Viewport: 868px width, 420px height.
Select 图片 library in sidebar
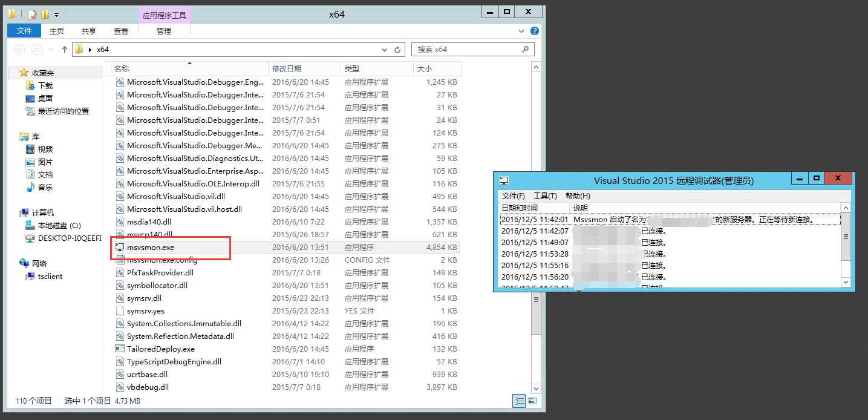click(45, 162)
